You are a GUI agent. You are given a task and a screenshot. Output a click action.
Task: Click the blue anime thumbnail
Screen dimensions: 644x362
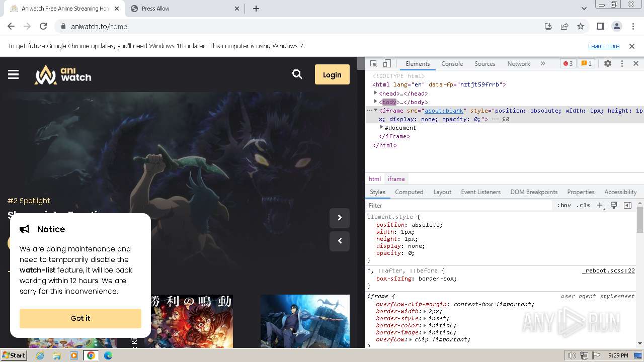click(x=305, y=321)
